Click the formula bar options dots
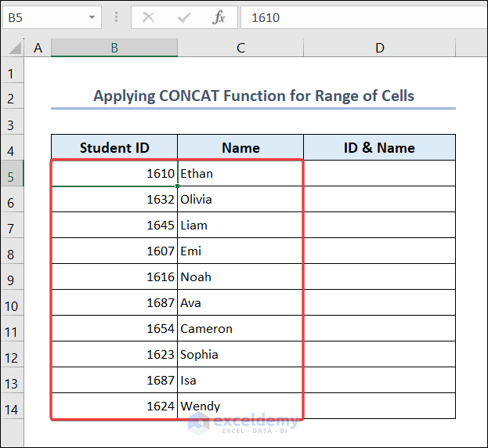Image resolution: width=488 pixels, height=448 pixels. point(117,17)
